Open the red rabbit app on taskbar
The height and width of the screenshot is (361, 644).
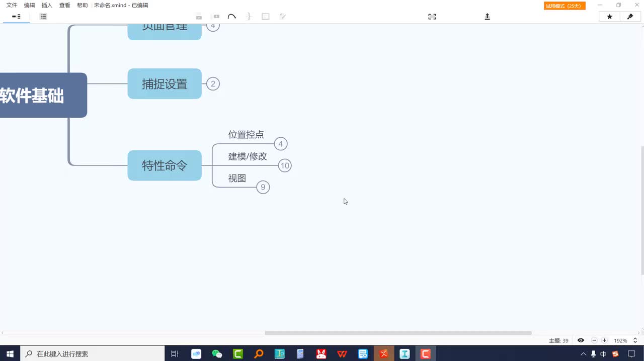(x=321, y=354)
